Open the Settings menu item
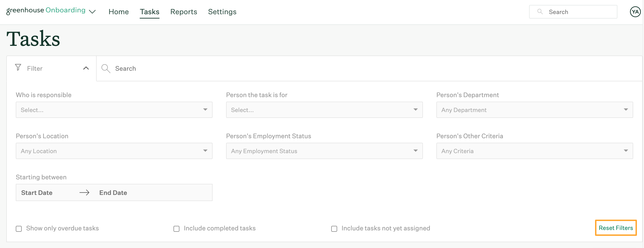Viewport: 644px width, 248px height. [222, 12]
